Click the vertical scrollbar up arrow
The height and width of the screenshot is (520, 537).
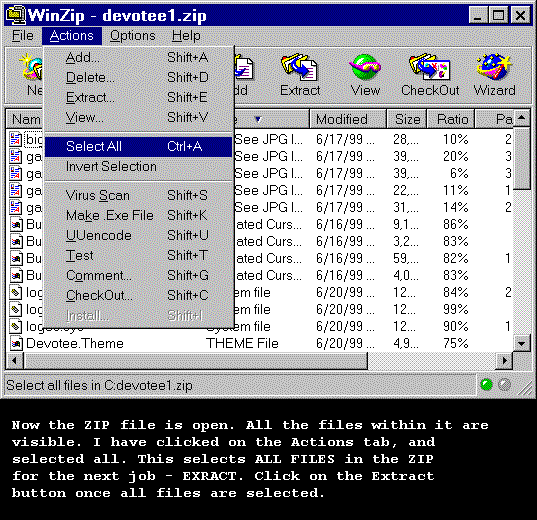tap(522, 118)
